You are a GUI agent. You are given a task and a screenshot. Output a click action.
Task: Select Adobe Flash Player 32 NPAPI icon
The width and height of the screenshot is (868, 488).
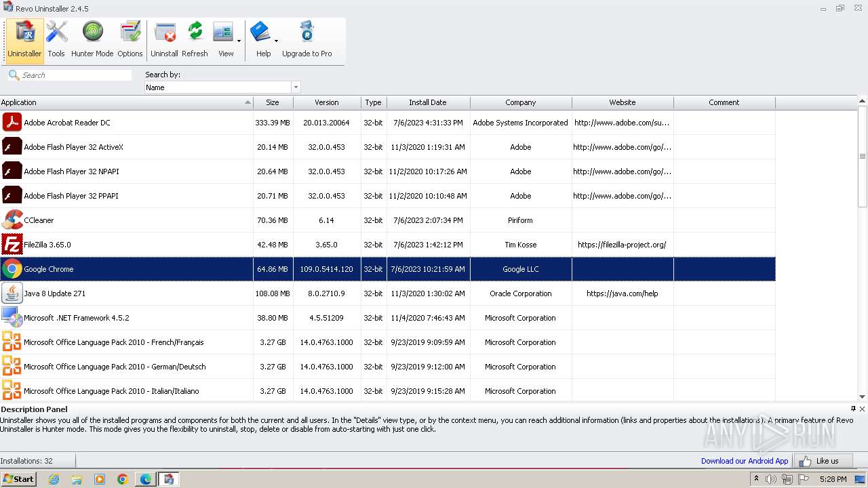tap(12, 171)
